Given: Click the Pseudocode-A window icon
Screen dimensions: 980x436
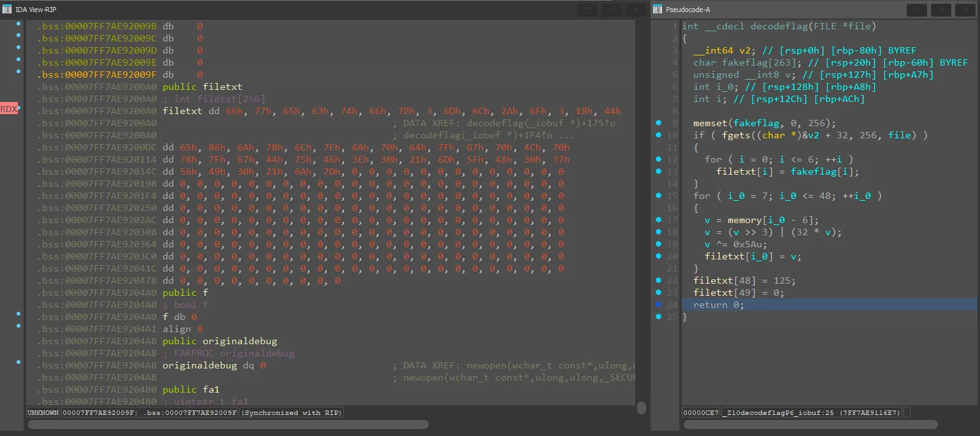Looking at the screenshot, I should (x=658, y=10).
